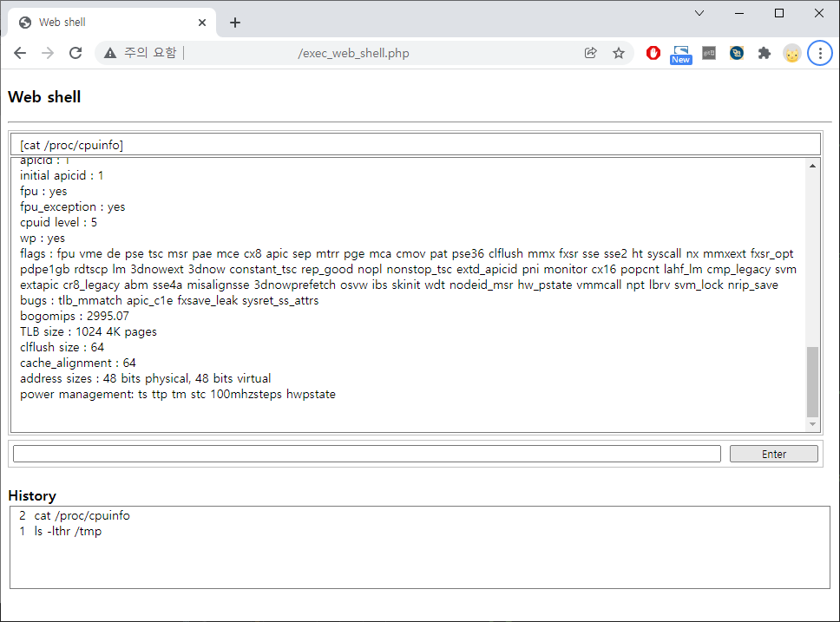The width and height of the screenshot is (840, 622).
Task: Bookmark this page with the star
Action: coord(619,53)
